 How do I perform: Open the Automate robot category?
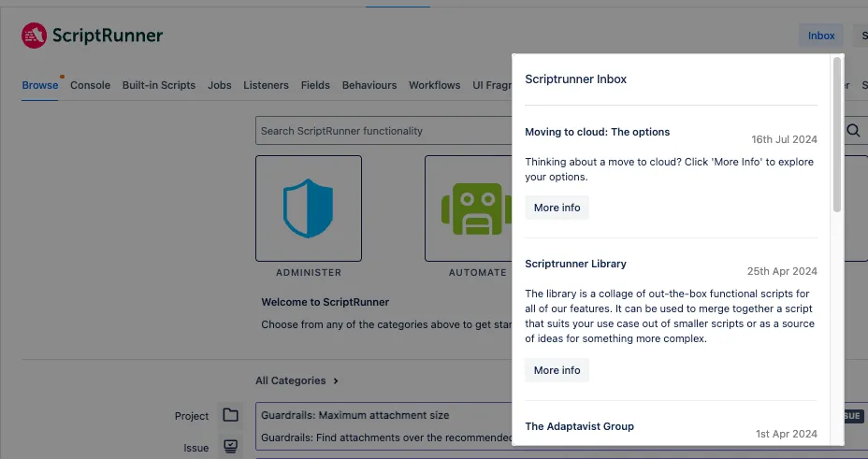point(469,208)
